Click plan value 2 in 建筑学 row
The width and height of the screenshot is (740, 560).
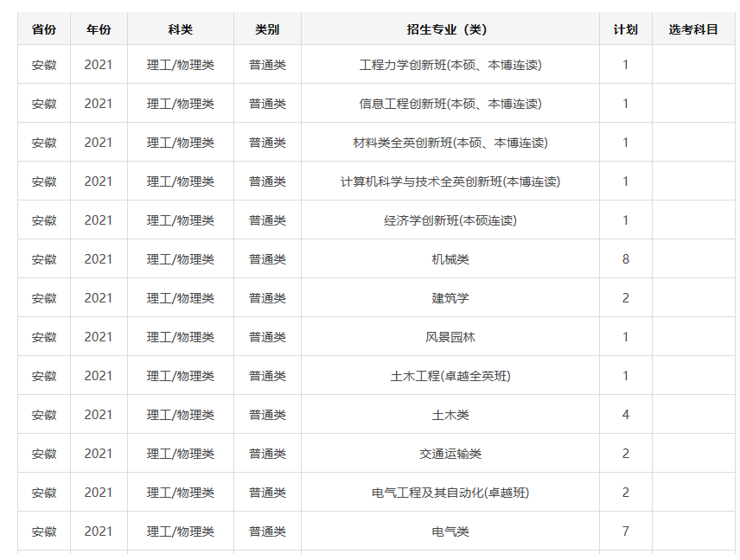(625, 298)
